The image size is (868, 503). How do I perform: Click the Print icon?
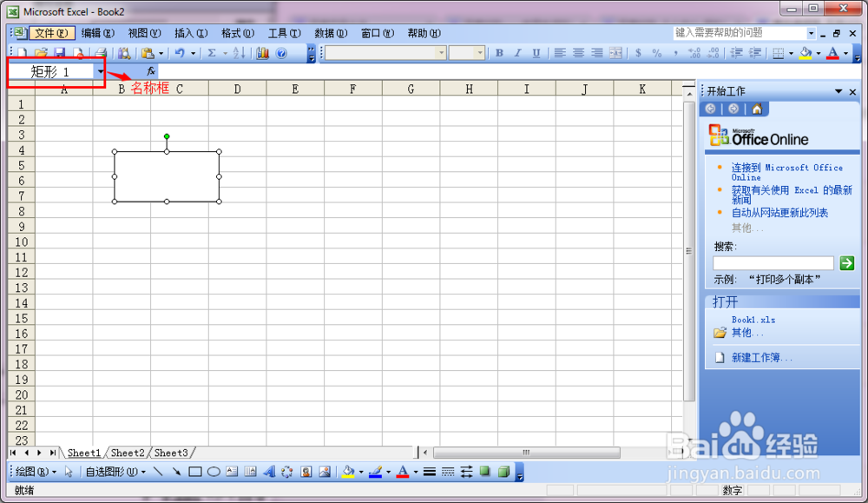tap(100, 53)
